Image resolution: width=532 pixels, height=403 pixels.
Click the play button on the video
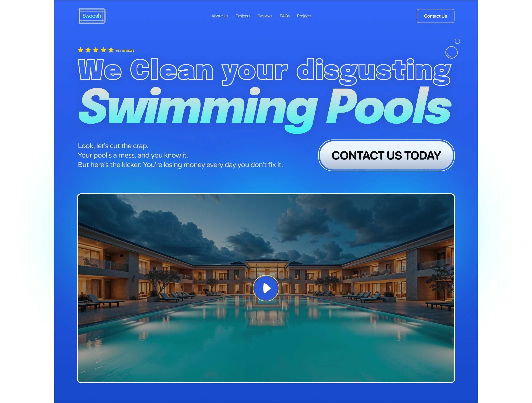(266, 288)
